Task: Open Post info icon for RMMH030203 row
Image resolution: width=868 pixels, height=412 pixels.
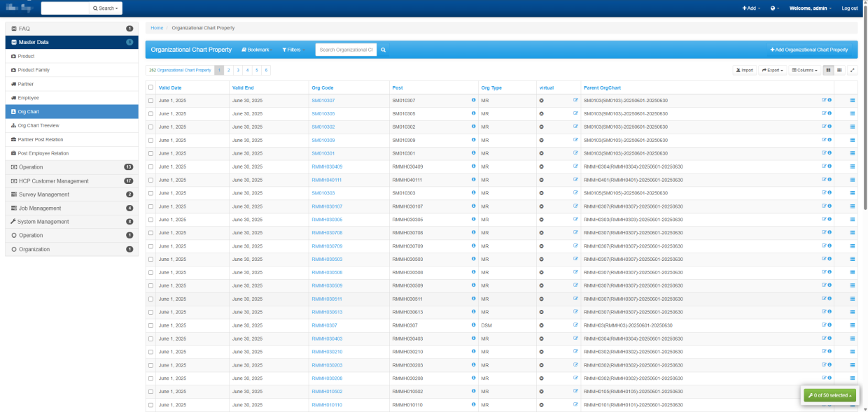Action: pos(473,365)
